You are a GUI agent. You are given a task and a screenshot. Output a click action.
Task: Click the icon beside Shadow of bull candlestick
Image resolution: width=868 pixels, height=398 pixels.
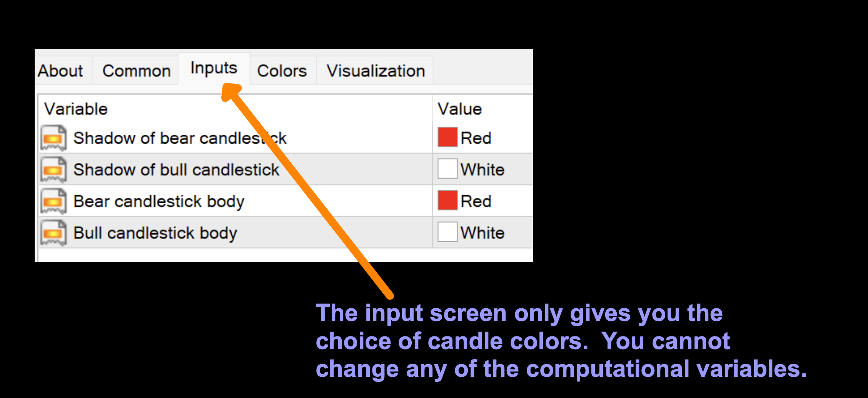click(53, 169)
